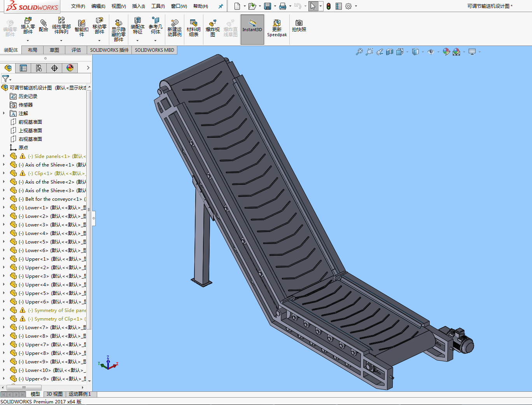Open the Move Component (移动零部件) dropdown arrow
Screen dimensions: 532x405
tap(100, 40)
